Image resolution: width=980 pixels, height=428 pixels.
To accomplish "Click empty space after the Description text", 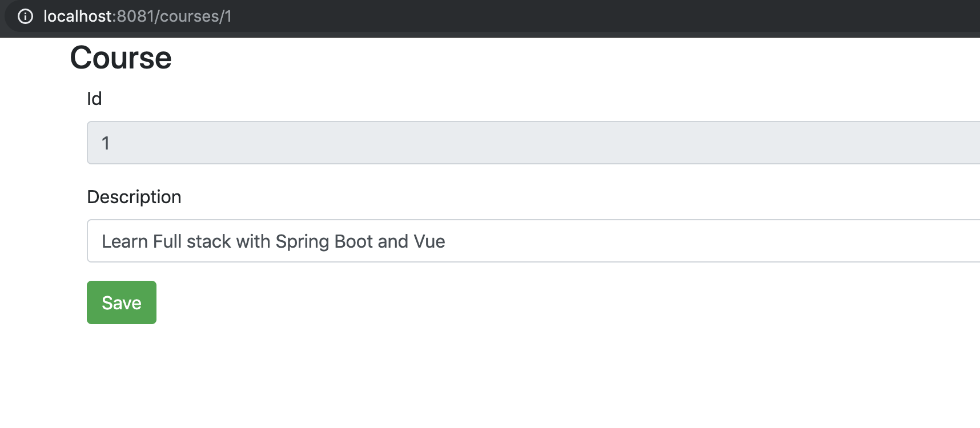I will [x=708, y=241].
